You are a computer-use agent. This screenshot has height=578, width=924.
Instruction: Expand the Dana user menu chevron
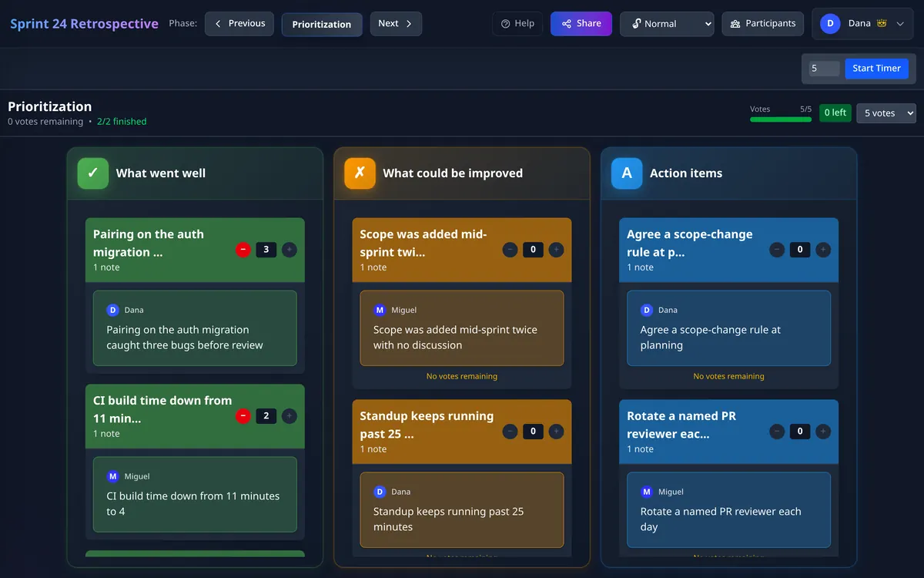(900, 24)
